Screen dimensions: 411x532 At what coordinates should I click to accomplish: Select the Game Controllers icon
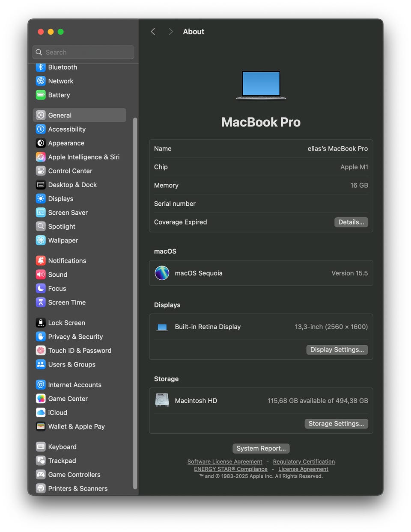(41, 474)
